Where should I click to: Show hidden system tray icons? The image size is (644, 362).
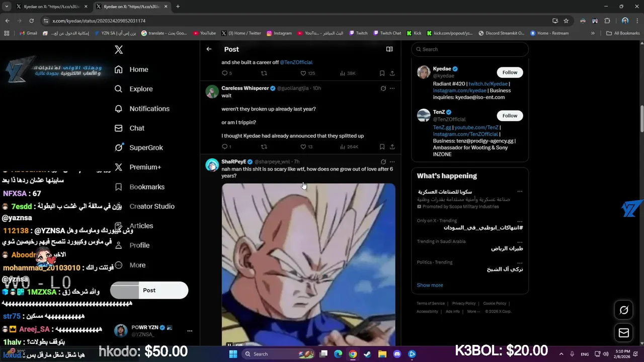pyautogui.click(x=561, y=354)
